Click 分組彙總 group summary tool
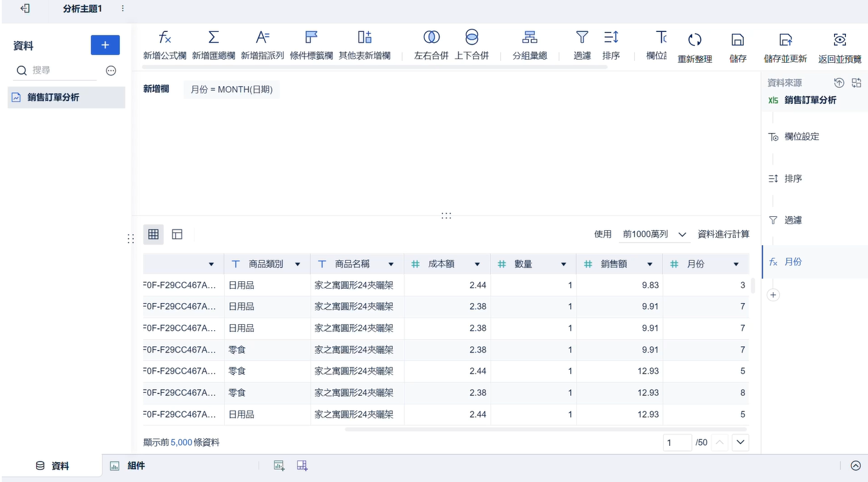The image size is (868, 482). 530,46
